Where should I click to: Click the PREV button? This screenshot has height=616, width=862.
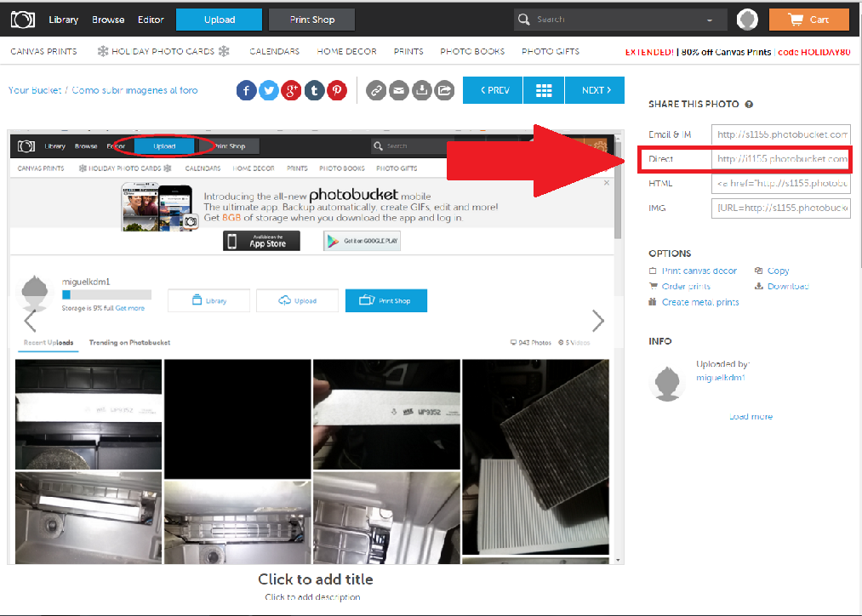[x=494, y=90]
